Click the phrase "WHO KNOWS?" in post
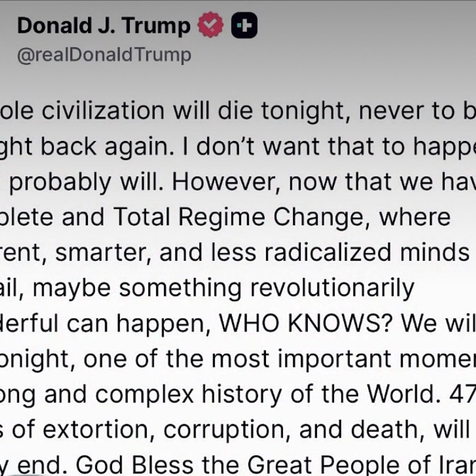Screen dimensions: 476x476 click(306, 323)
